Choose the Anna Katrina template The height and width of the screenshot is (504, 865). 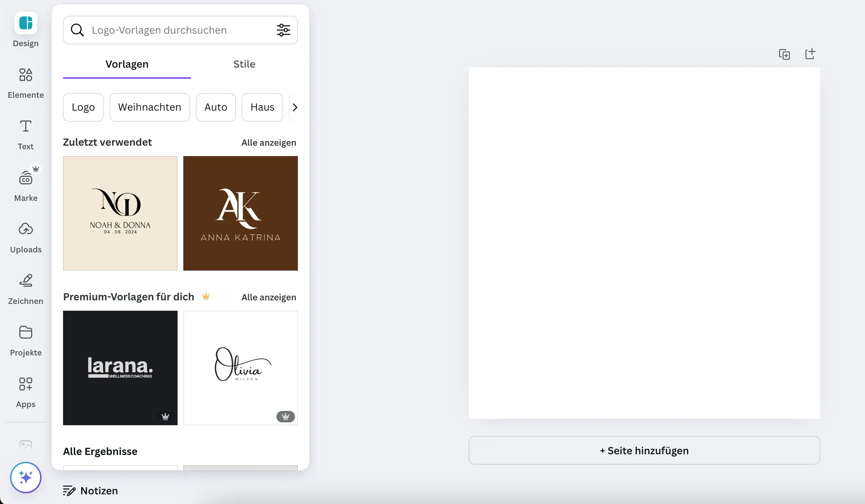(241, 213)
